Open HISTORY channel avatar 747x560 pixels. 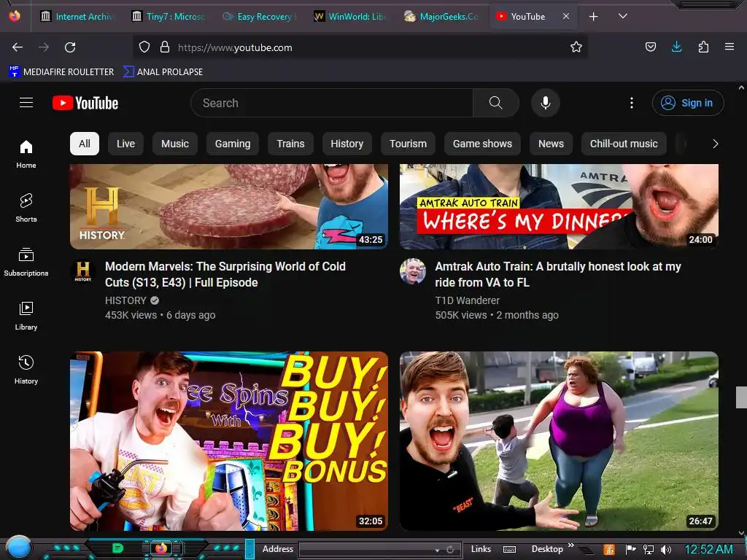tap(83, 271)
